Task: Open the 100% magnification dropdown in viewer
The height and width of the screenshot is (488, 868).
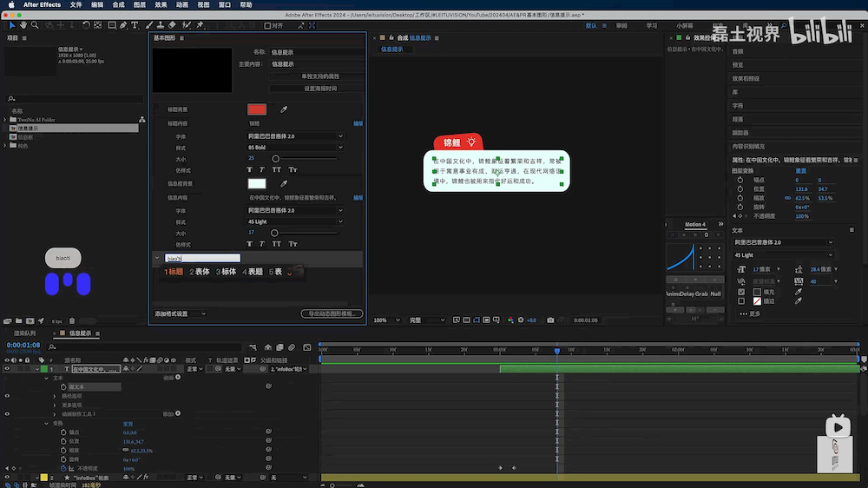Action: click(387, 320)
